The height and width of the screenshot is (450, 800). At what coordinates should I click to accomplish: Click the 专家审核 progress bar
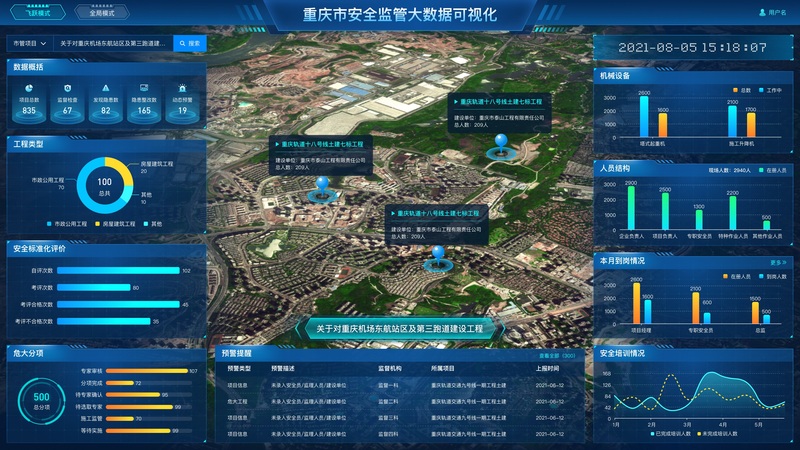tap(147, 371)
